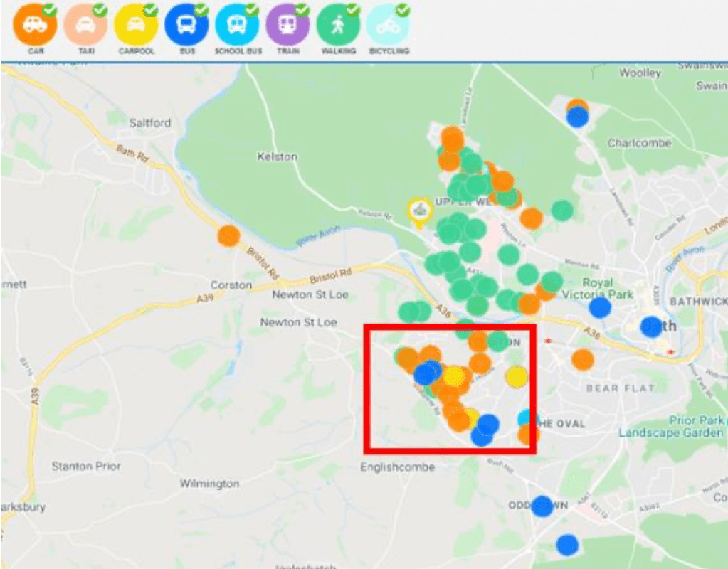Select the orange marker on Bristol Rd
Viewport: 728px width, 569px height.
(228, 235)
